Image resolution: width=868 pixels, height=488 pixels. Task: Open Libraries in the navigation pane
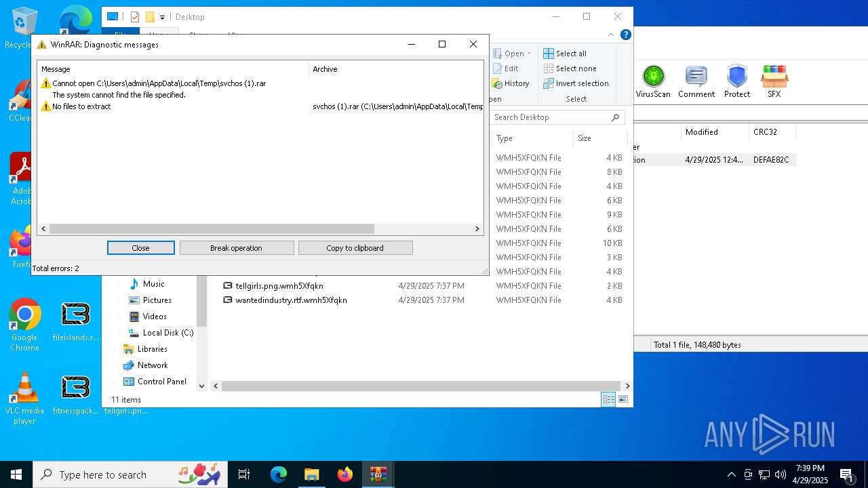coord(145,349)
